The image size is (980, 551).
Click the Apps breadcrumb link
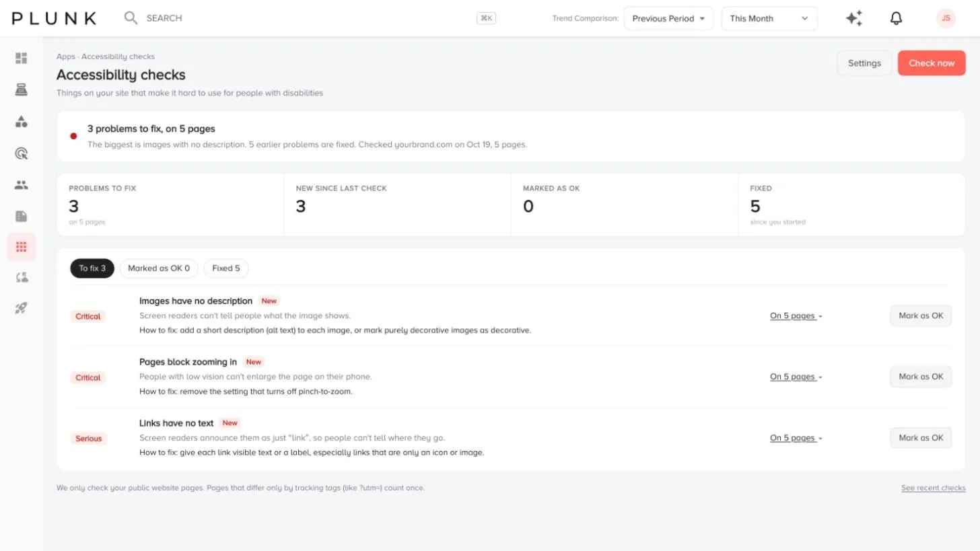(x=66, y=57)
